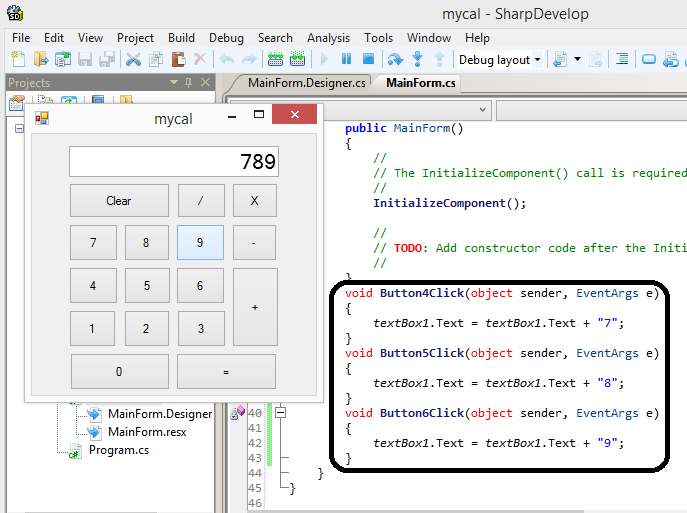Click the Cut scissors icon
687x513 pixels.
[133, 60]
